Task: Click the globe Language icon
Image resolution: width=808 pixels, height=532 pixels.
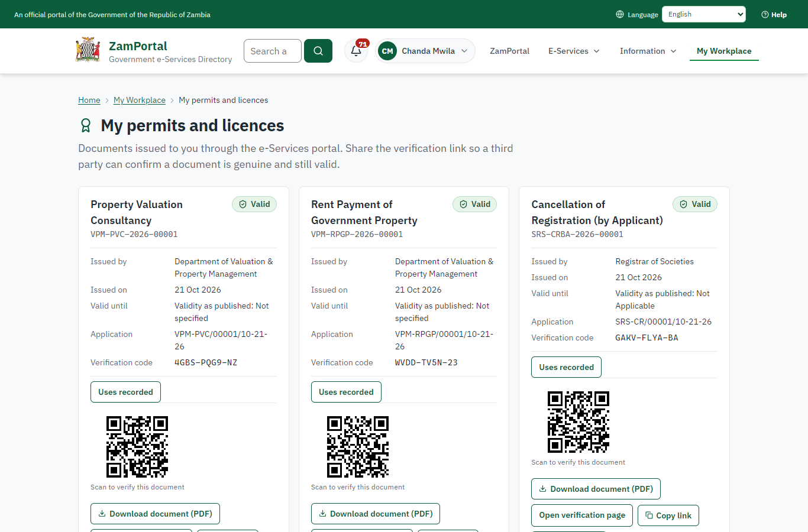Action: point(620,15)
